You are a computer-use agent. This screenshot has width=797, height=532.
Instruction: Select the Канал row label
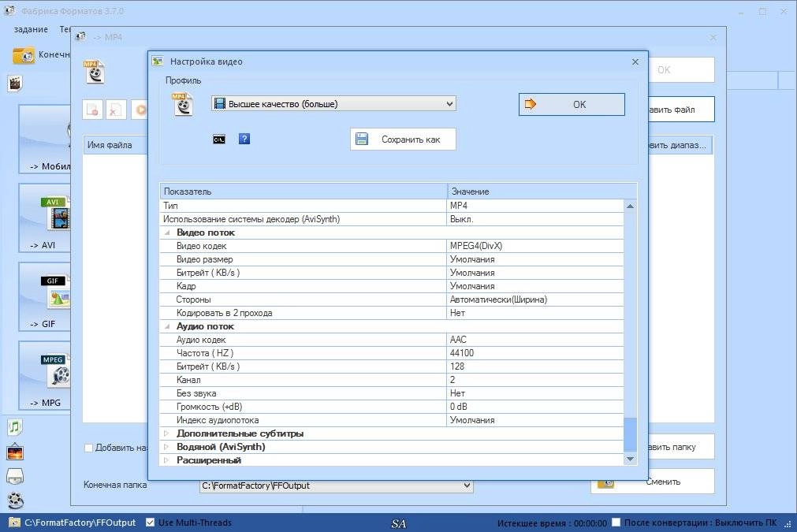[x=188, y=380]
